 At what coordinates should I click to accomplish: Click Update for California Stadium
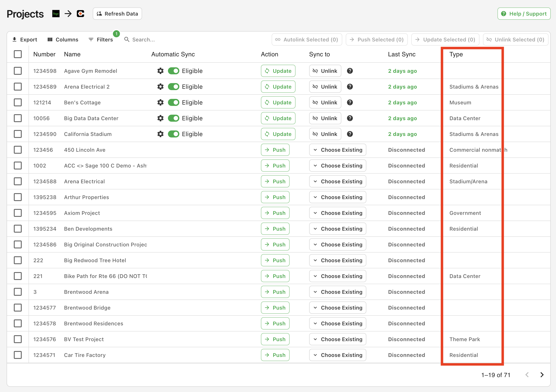click(278, 134)
